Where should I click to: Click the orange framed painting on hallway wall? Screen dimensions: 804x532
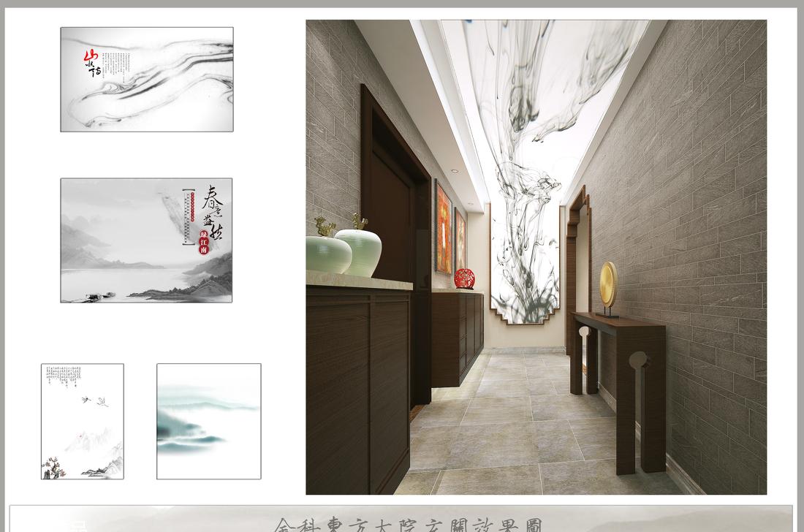coord(443,228)
